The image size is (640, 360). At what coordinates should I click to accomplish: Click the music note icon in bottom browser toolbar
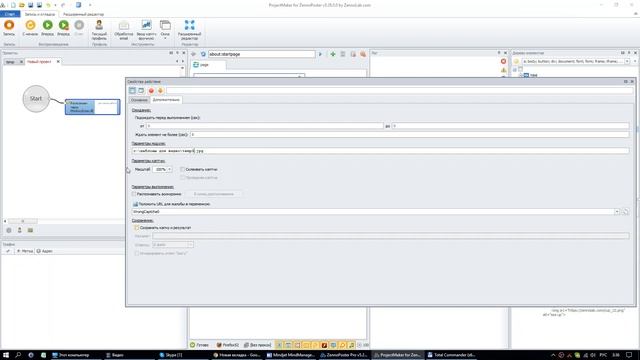[x=351, y=345]
